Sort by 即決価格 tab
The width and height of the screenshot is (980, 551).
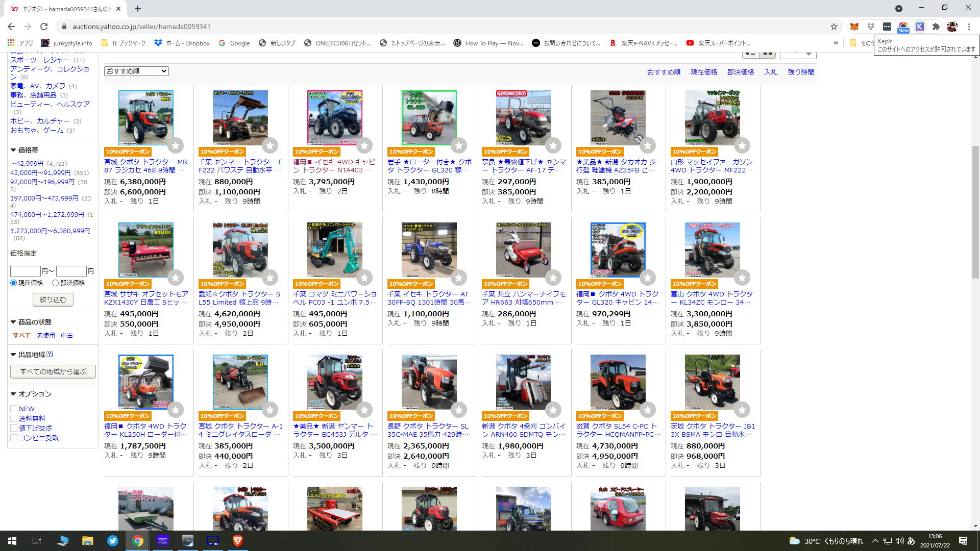(741, 72)
